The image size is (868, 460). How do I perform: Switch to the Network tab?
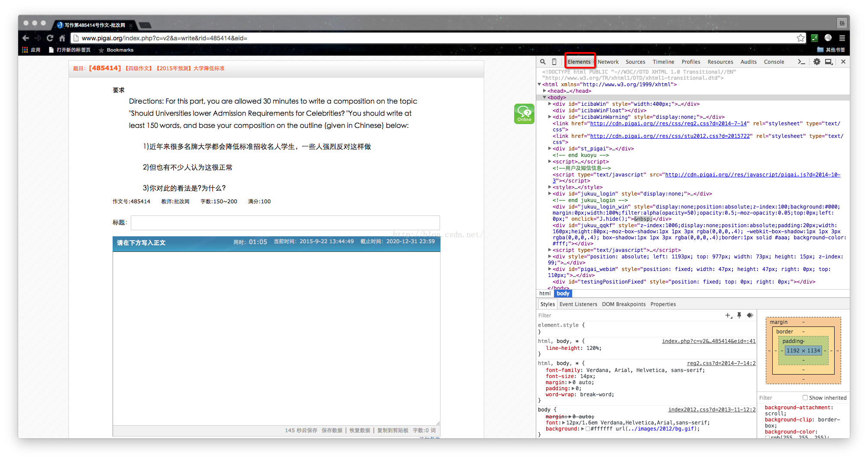tap(608, 62)
